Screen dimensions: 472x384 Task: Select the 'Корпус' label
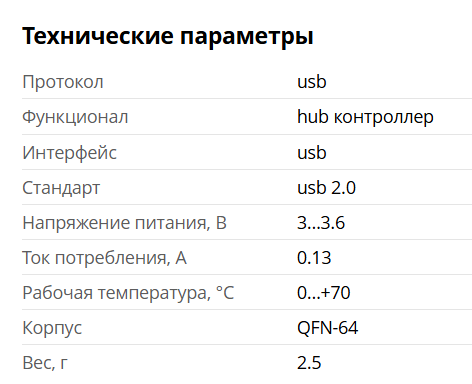(x=52, y=328)
